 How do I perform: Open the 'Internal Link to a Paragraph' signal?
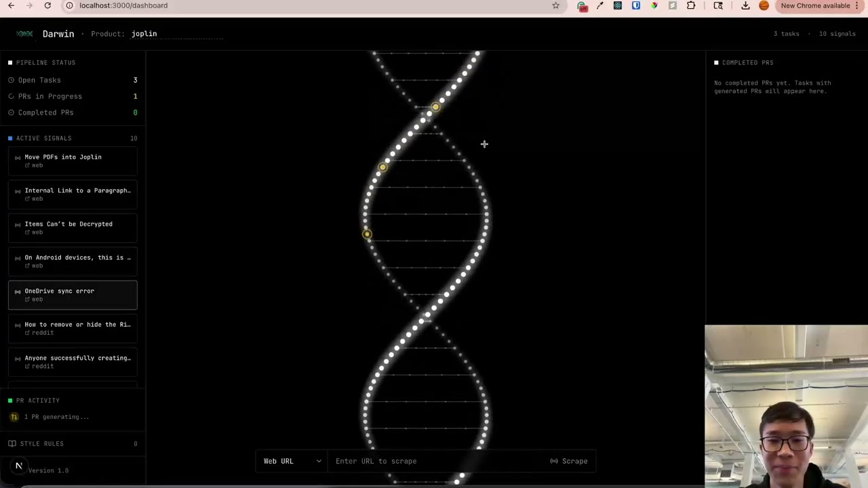[x=73, y=194]
